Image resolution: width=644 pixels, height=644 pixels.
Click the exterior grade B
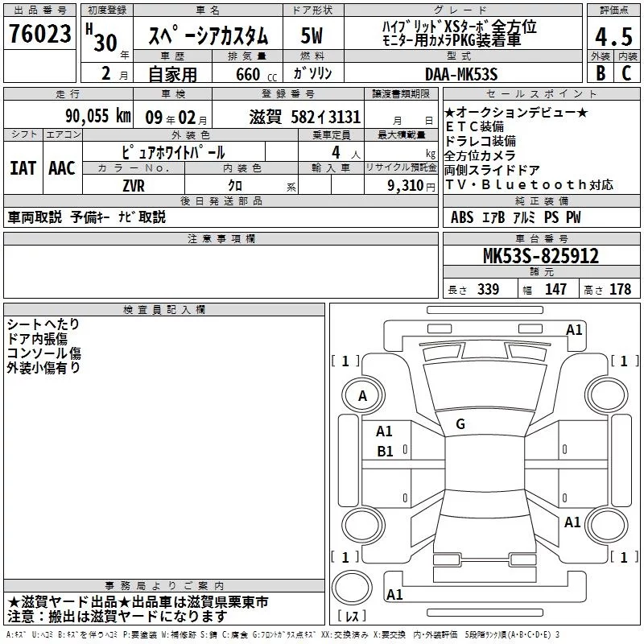[x=601, y=73]
